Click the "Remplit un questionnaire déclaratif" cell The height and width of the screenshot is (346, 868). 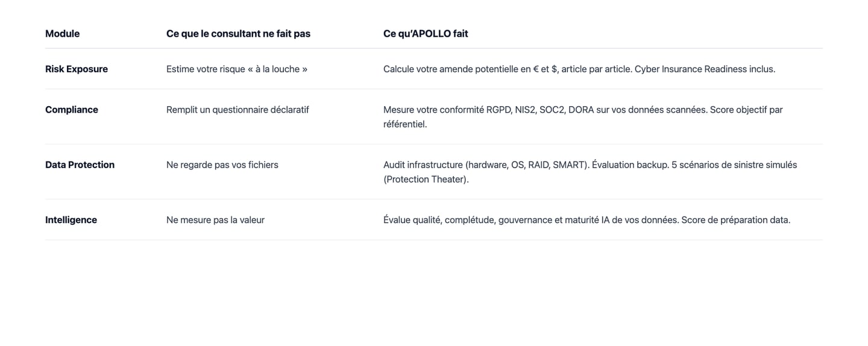point(237,110)
